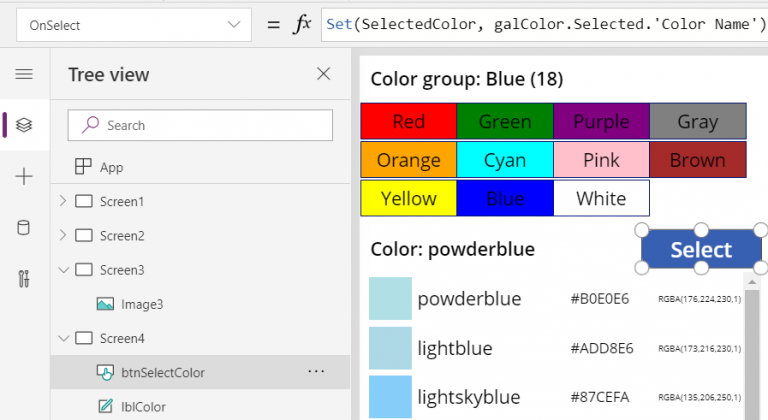
Task: Choose the Green color group
Action: pyautogui.click(x=505, y=121)
